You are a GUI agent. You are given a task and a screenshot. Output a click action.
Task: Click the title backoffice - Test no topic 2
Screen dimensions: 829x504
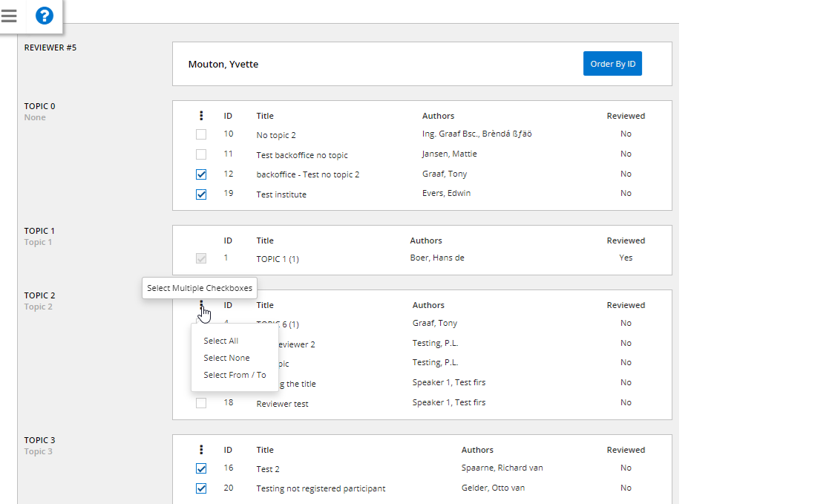click(307, 174)
